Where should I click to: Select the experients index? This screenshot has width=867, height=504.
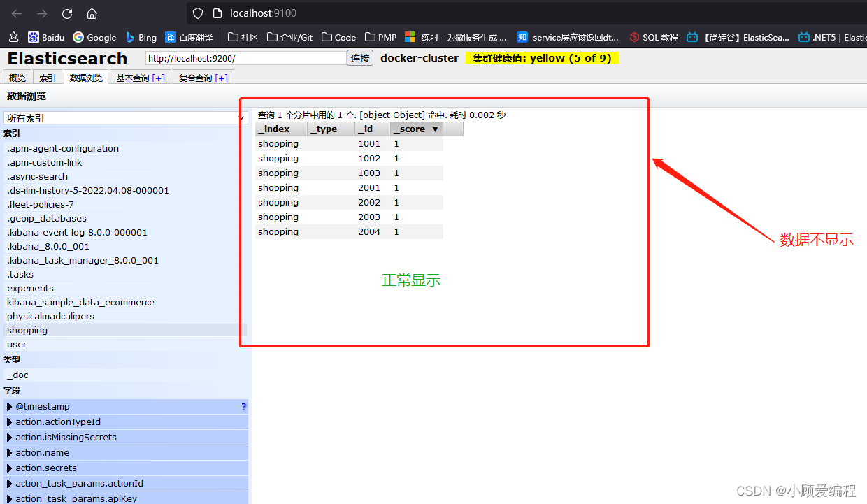(126, 288)
